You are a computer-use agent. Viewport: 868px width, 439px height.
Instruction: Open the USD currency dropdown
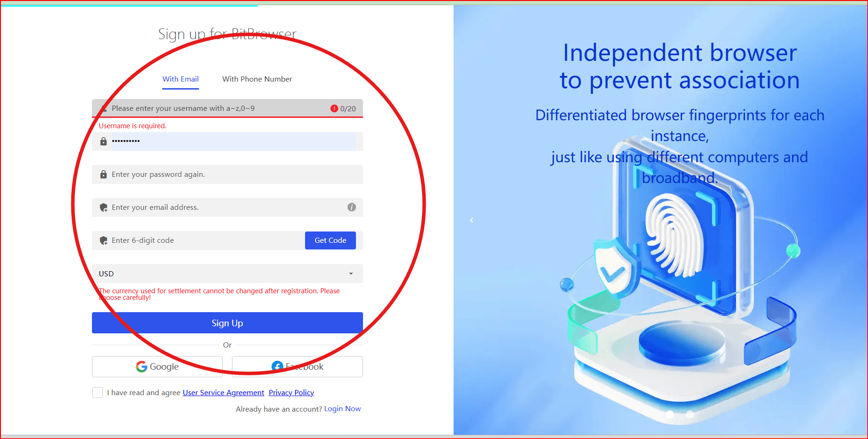pyautogui.click(x=227, y=273)
